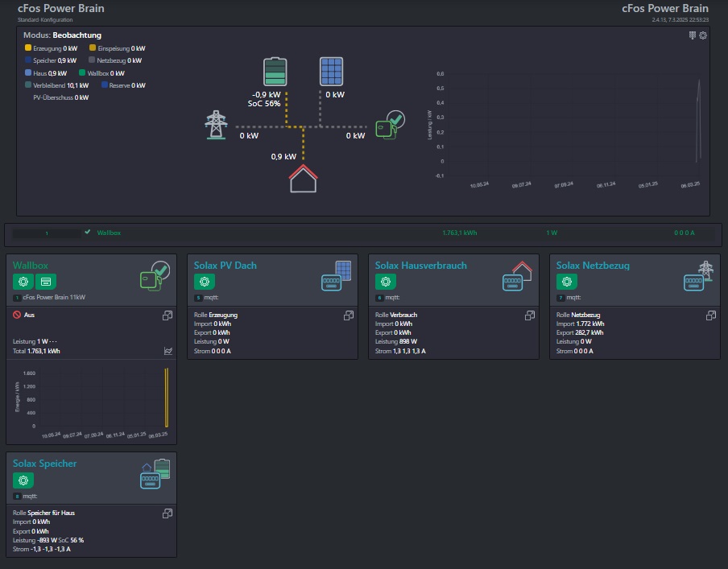The image size is (728, 569).
Task: Click the blue Reserve legend swatch
Action: tap(105, 85)
